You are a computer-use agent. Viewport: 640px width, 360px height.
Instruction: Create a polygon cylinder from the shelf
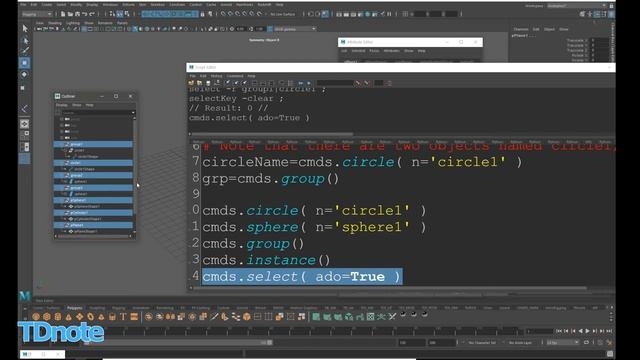click(58, 317)
